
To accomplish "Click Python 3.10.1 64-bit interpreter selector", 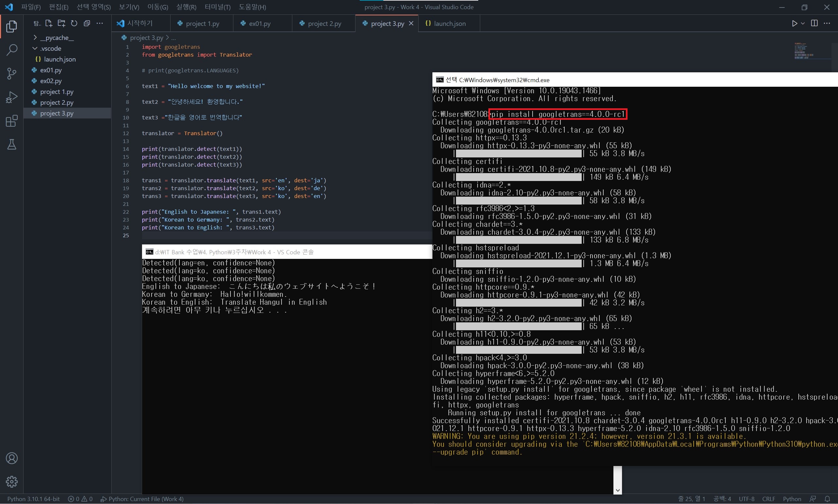I will click(x=33, y=499).
